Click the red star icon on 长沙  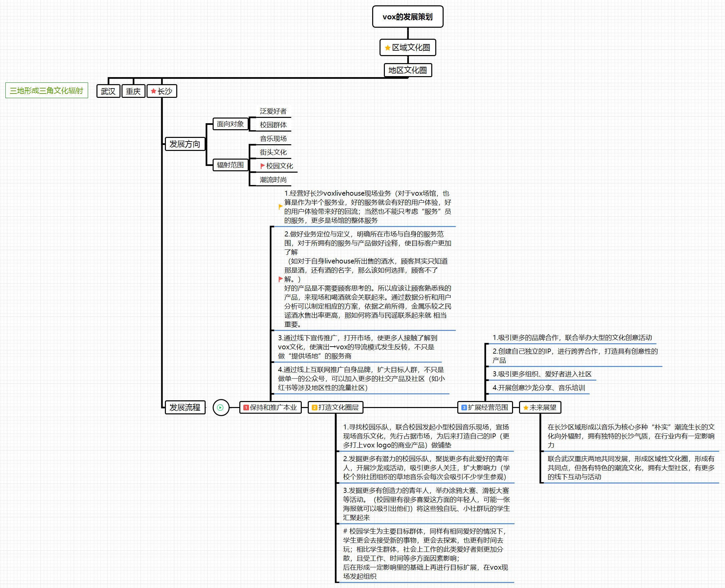[154, 91]
